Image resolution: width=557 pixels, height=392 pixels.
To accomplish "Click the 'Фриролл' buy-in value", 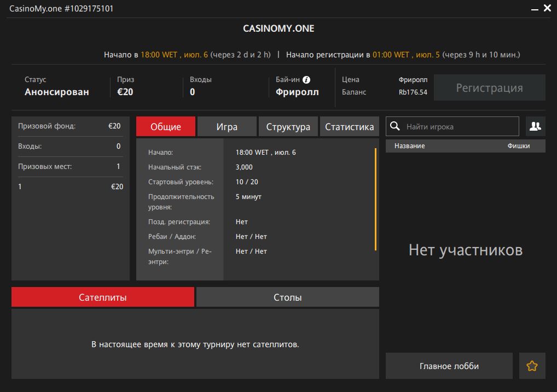I will (x=297, y=92).
